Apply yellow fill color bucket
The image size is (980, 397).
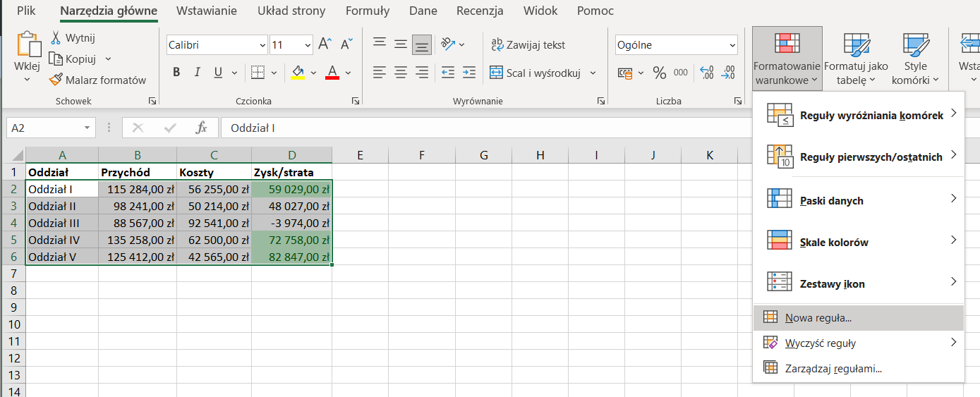click(298, 72)
